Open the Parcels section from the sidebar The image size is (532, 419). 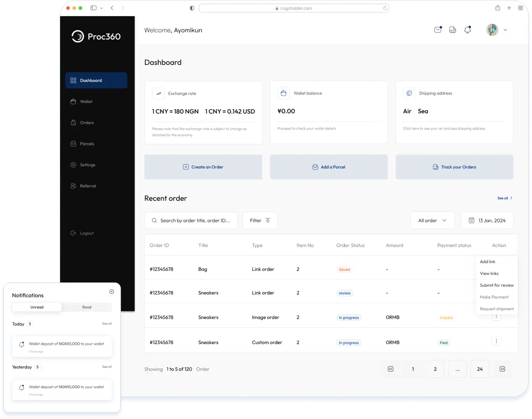[86, 144]
